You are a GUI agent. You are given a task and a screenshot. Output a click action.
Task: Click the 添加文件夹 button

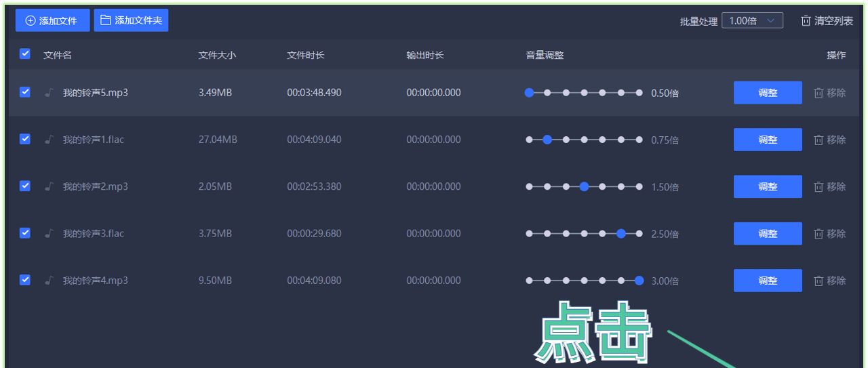[131, 20]
